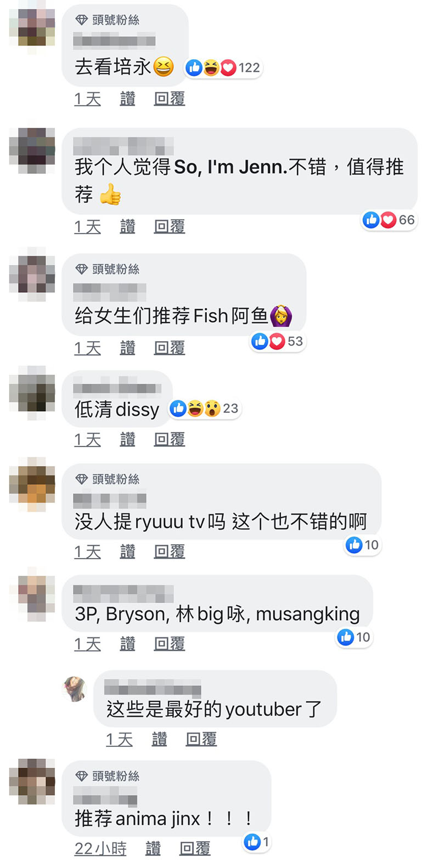Image resolution: width=439 pixels, height=868 pixels.
Task: Reply to the So, I'm Jenn comment
Action: (x=169, y=226)
